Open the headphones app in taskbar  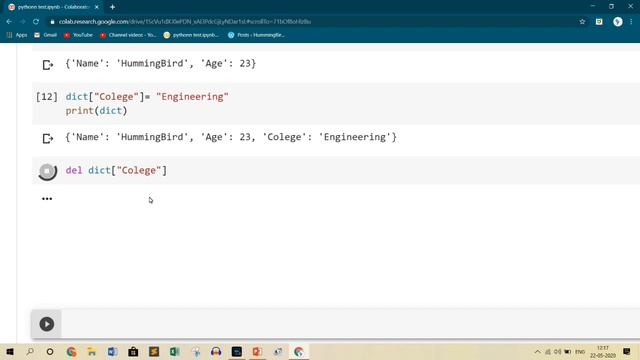pyautogui.click(x=216, y=351)
